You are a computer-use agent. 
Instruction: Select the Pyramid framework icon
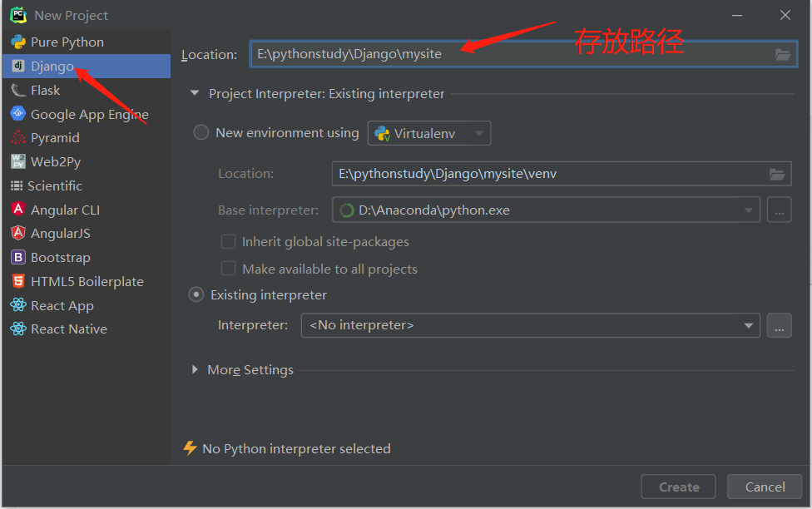point(17,138)
